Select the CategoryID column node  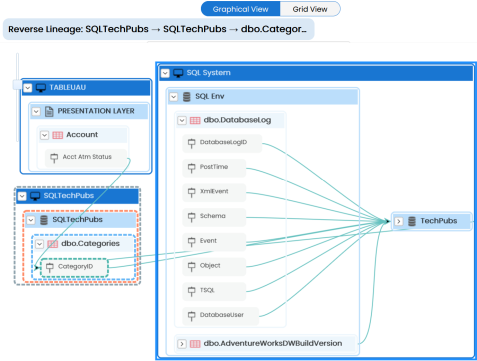[75, 267]
